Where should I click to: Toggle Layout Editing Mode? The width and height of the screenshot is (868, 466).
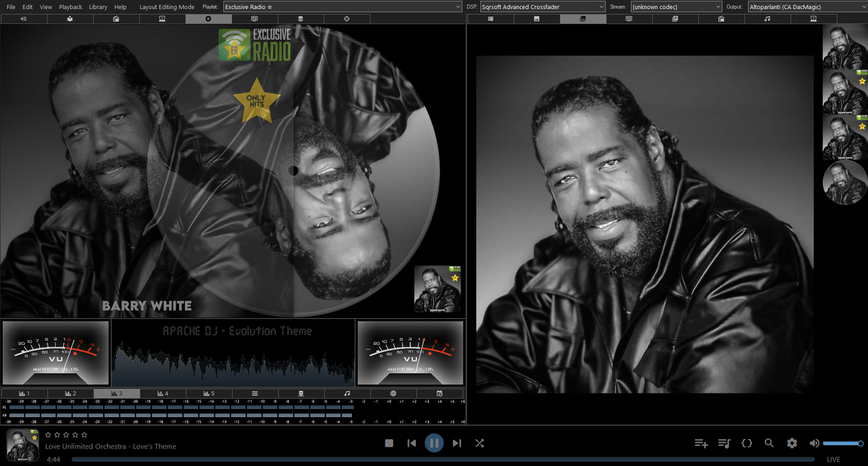point(167,7)
